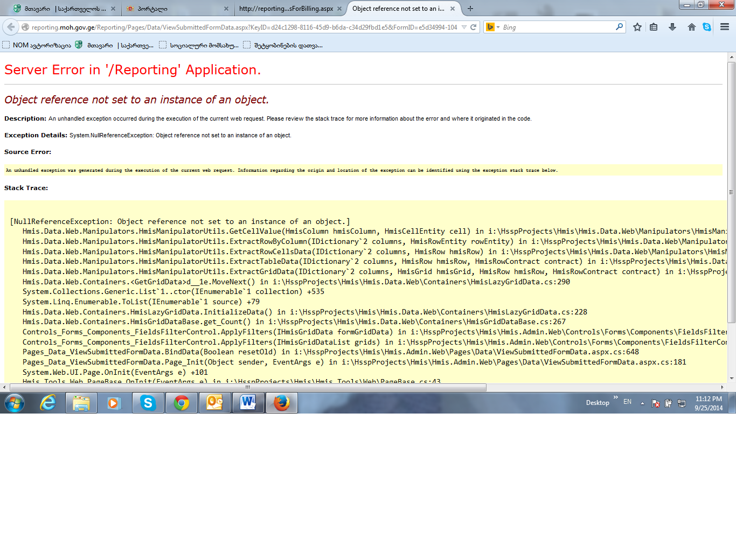This screenshot has width=736, height=560.
Task: Switch to the პორტალი tab
Action: coord(172,9)
